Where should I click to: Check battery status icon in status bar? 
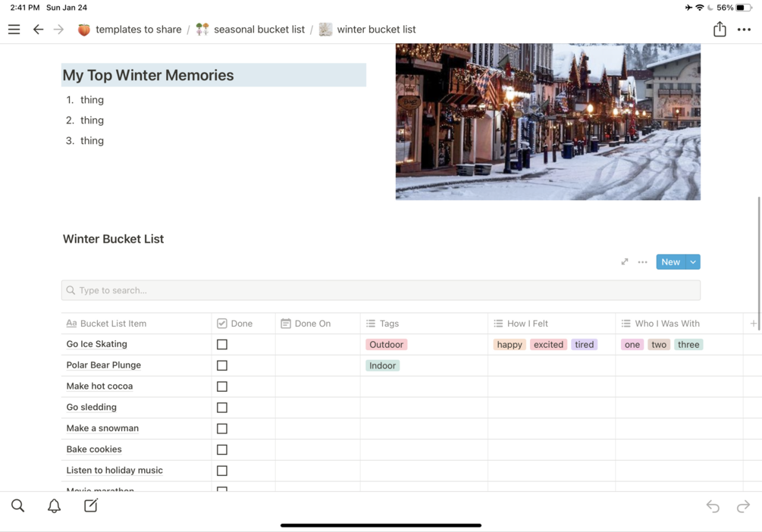pyautogui.click(x=744, y=8)
